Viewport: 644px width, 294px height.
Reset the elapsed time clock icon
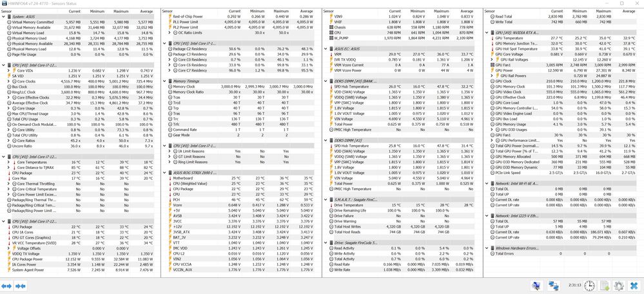tap(589, 286)
